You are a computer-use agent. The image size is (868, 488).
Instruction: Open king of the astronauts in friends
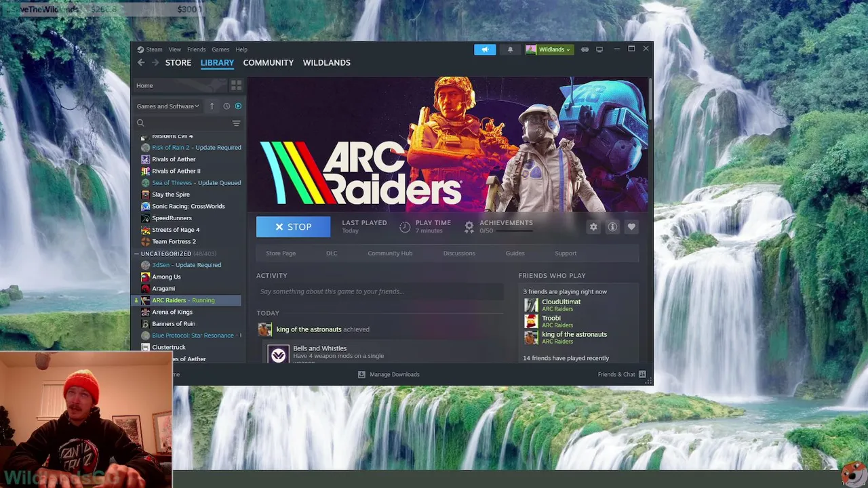(x=574, y=334)
